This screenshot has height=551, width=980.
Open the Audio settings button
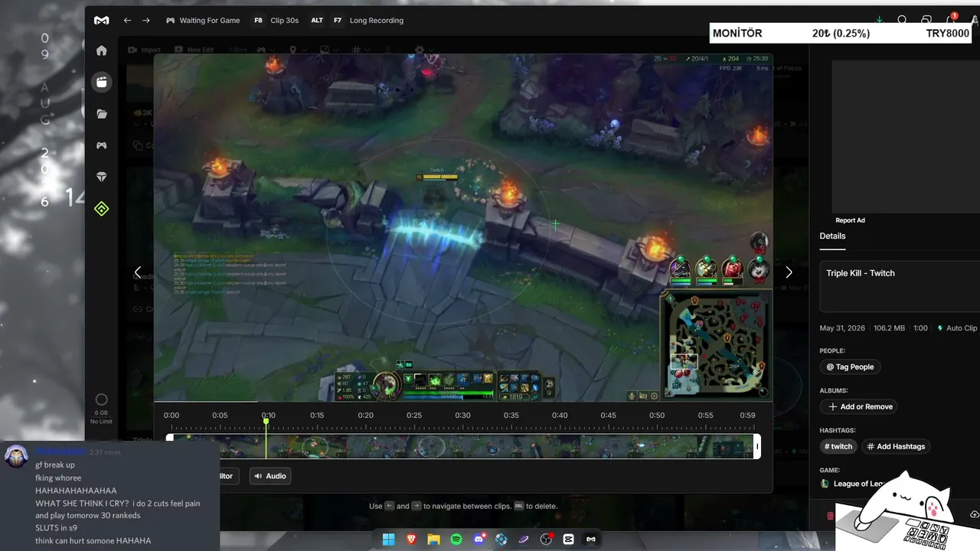(269, 476)
